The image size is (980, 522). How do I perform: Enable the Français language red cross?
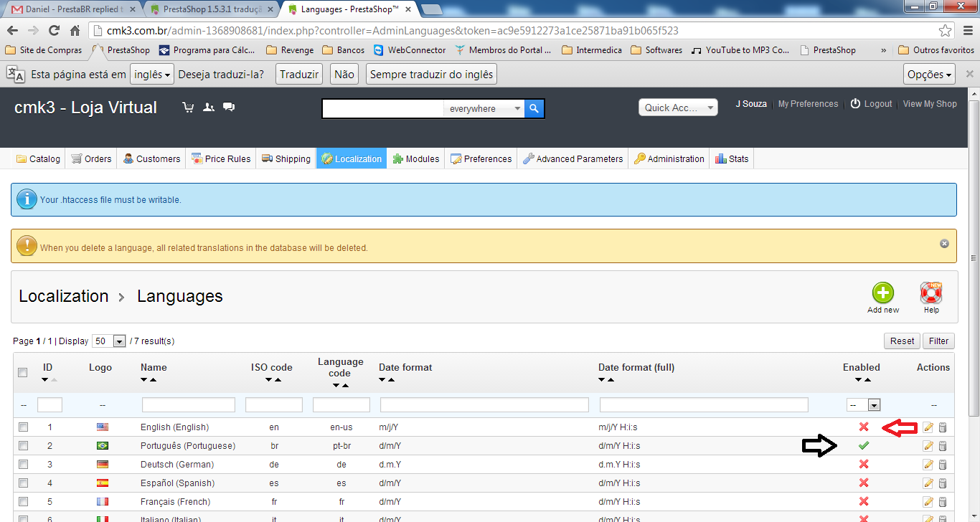[864, 502]
